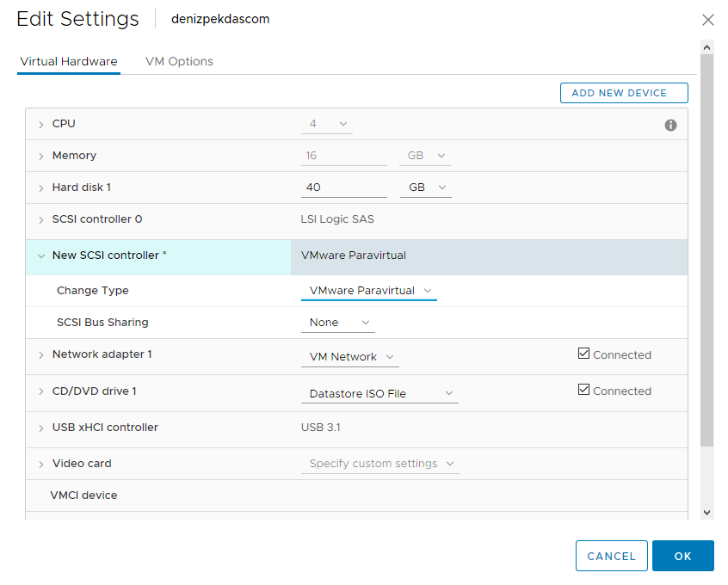728x585 pixels.
Task: Expand the Video card row
Action: (x=40, y=465)
